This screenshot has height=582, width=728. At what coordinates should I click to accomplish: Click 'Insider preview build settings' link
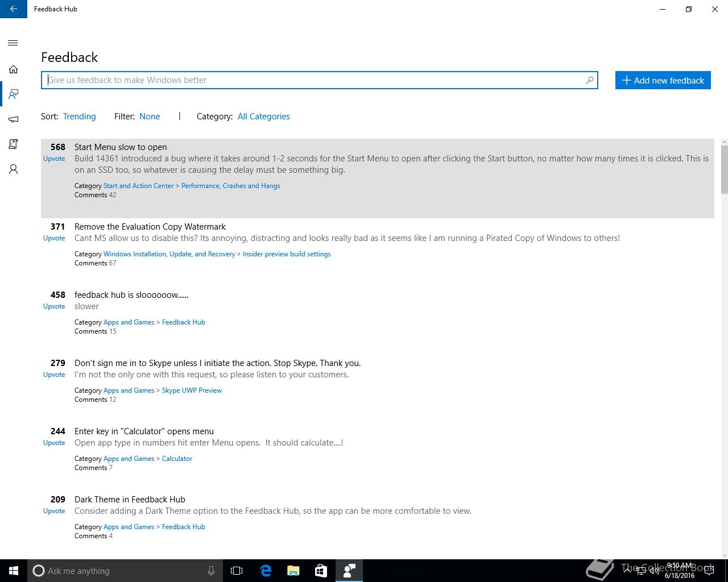tap(287, 254)
